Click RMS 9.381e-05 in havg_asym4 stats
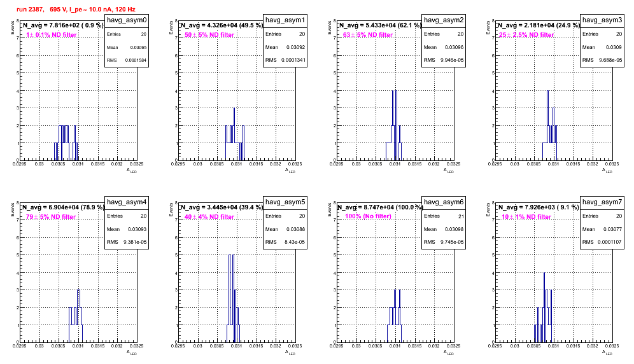This screenshot has height=364, width=634. (127, 242)
